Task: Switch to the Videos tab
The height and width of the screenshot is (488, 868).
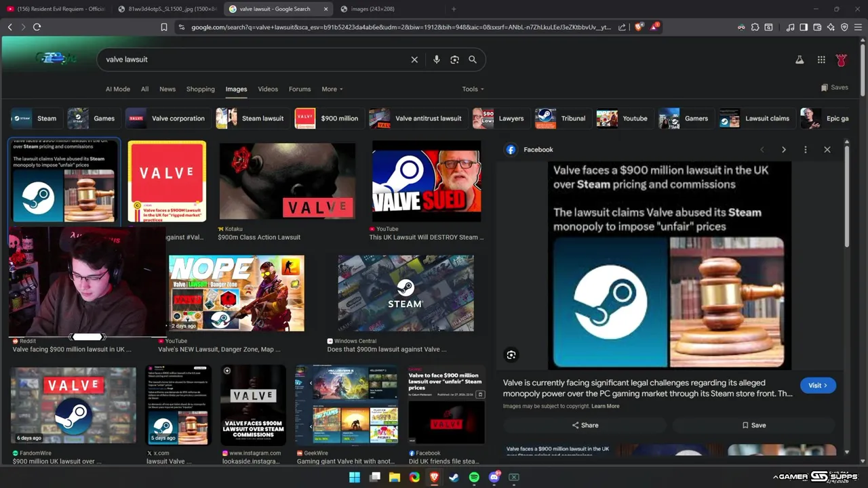Action: (268, 89)
